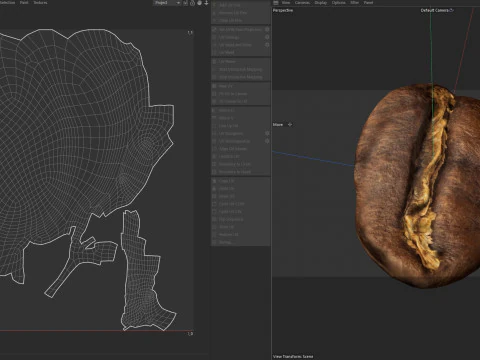Open the viewport Options menu
Image resolution: width=480 pixels, height=360 pixels.
coord(338,3)
